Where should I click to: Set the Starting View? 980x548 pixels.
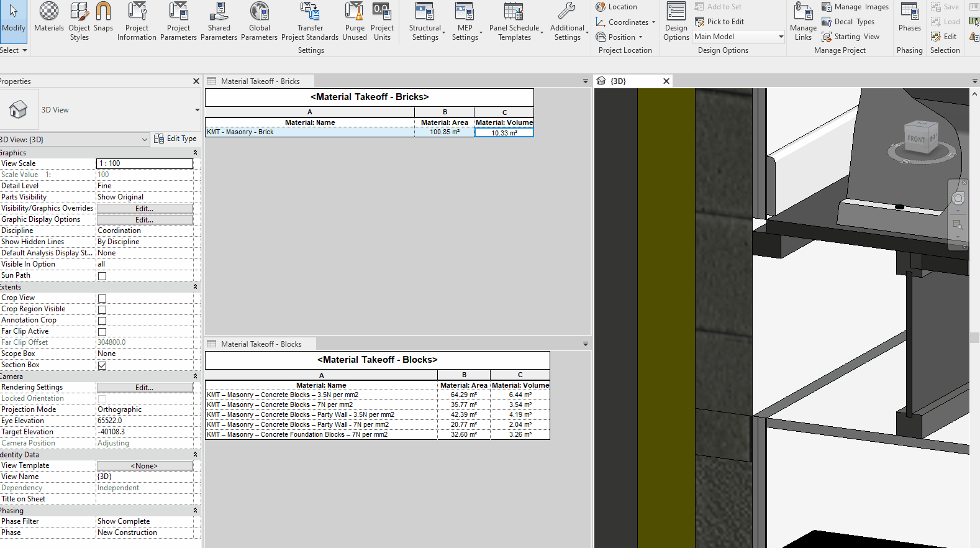tap(850, 37)
